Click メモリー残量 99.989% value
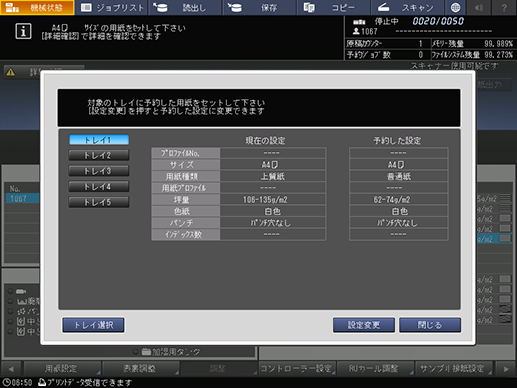 point(499,44)
